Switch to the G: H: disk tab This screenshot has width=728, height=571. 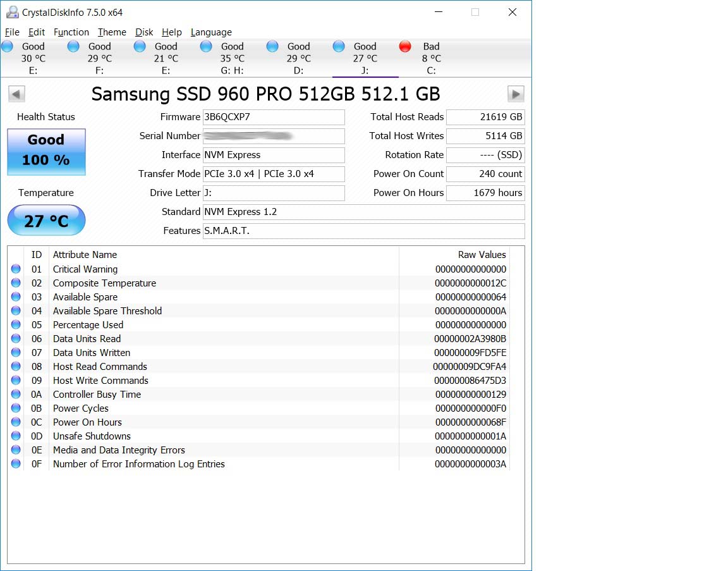tap(232, 58)
